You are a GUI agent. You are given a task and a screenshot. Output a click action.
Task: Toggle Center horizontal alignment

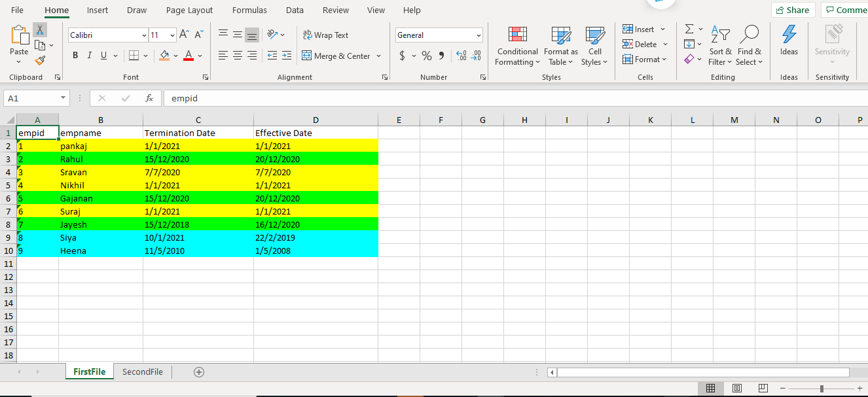coord(238,56)
